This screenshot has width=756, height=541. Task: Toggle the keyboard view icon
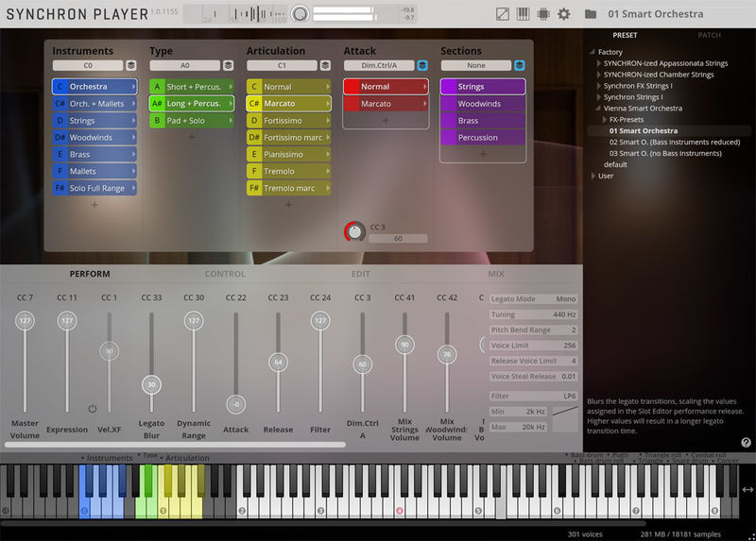tap(524, 14)
